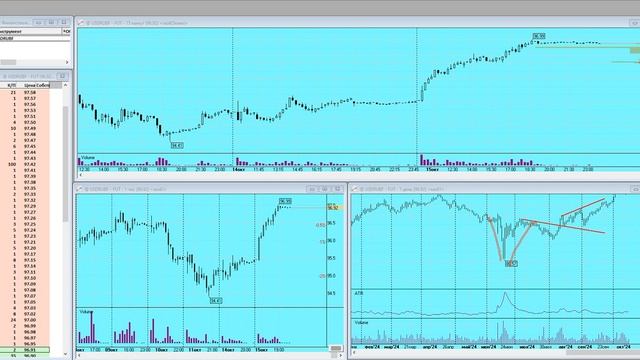Click right scroll arrow under the bottom-left hourly chart
The image size is (640, 360).
pos(340,356)
